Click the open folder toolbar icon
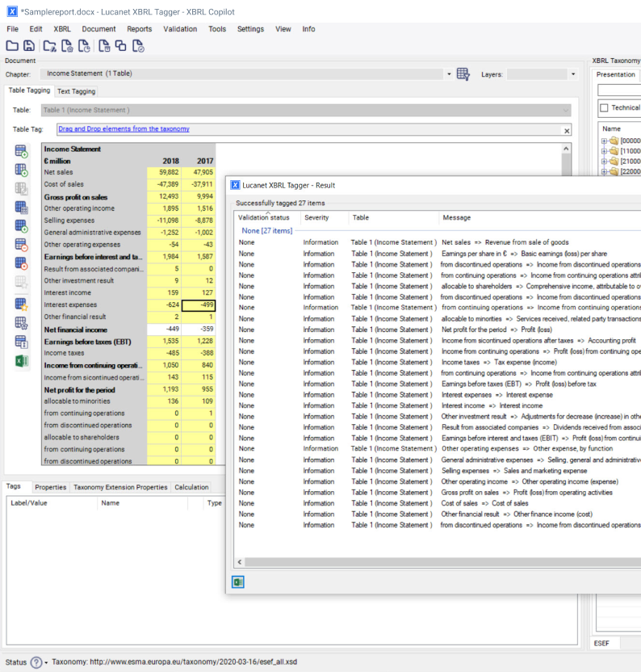Image resolution: width=641 pixels, height=672 pixels. point(12,46)
